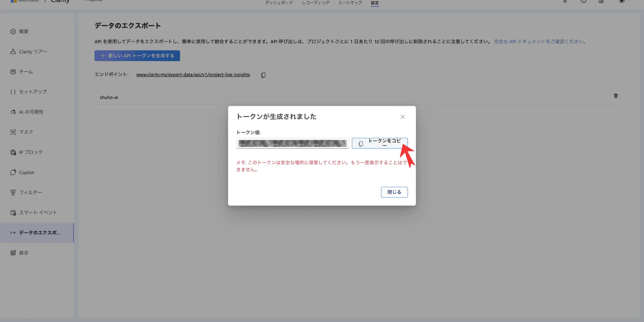
Task: Open Clarity ツアー in the sidebar
Action: [x=37, y=52]
